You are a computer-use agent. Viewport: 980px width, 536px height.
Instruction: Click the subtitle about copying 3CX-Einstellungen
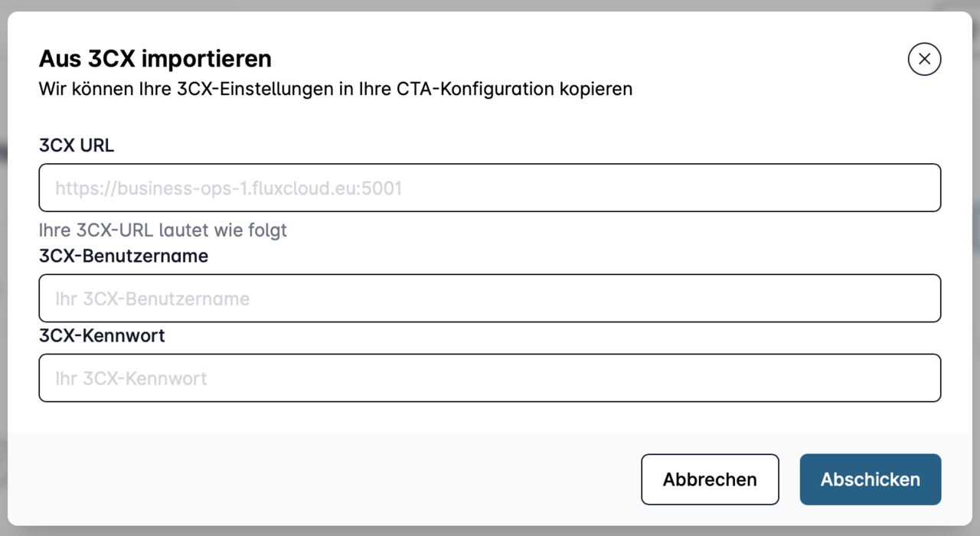coord(335,89)
